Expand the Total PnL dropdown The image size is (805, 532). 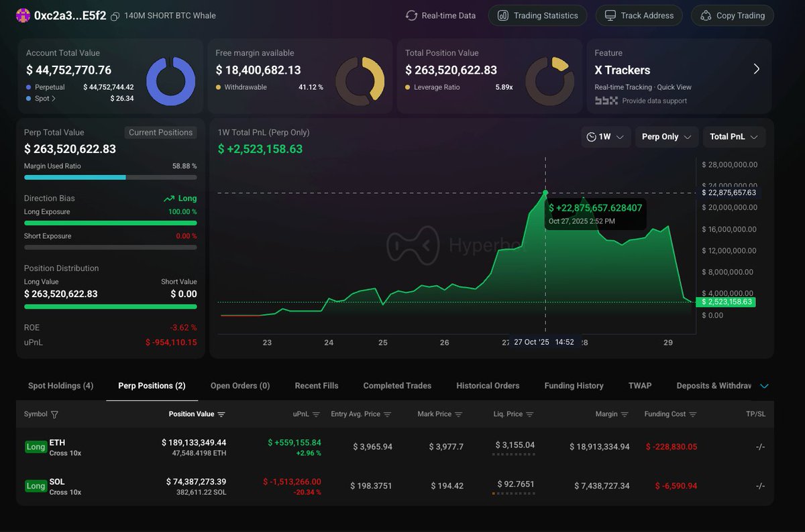[x=734, y=137]
